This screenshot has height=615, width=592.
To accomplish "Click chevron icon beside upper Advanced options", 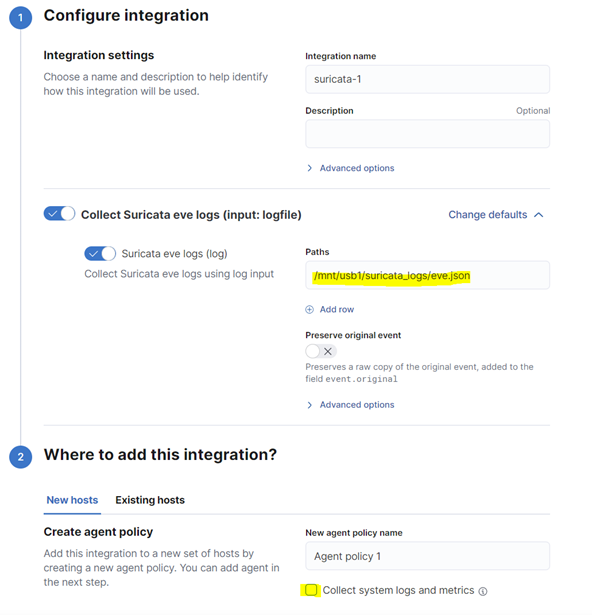I will (x=310, y=168).
